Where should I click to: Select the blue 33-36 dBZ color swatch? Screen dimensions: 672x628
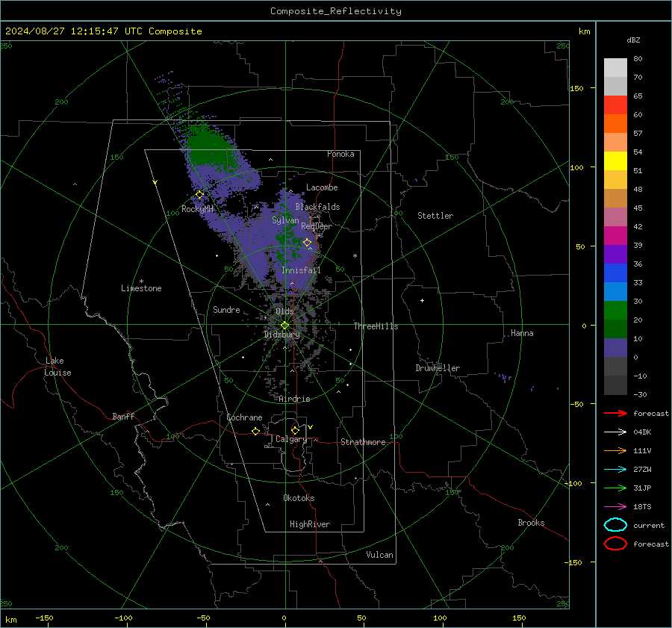pyautogui.click(x=615, y=273)
